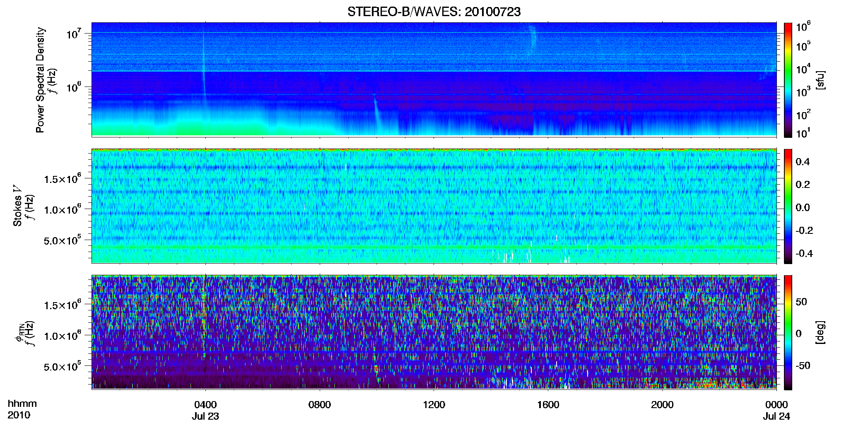The height and width of the screenshot is (447, 868).
Task: Select the Power Spectral Density axis label
Action: pos(40,80)
